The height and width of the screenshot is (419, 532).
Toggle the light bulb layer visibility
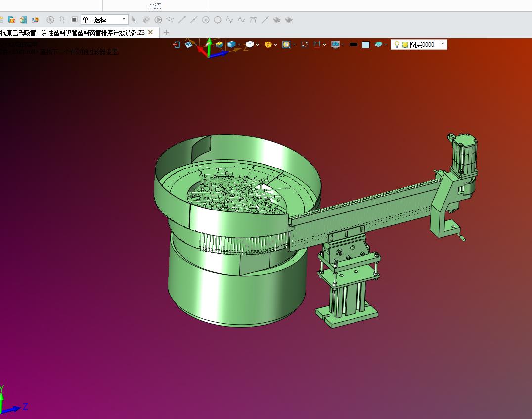point(397,44)
